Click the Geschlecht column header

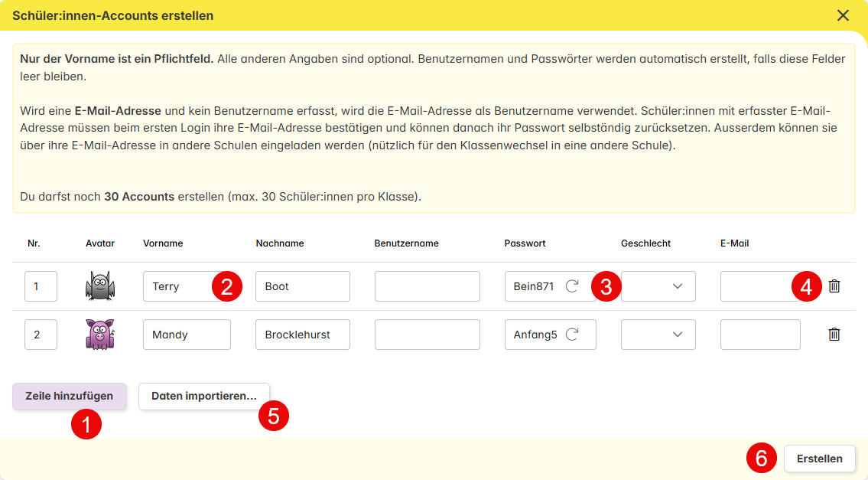(x=645, y=243)
